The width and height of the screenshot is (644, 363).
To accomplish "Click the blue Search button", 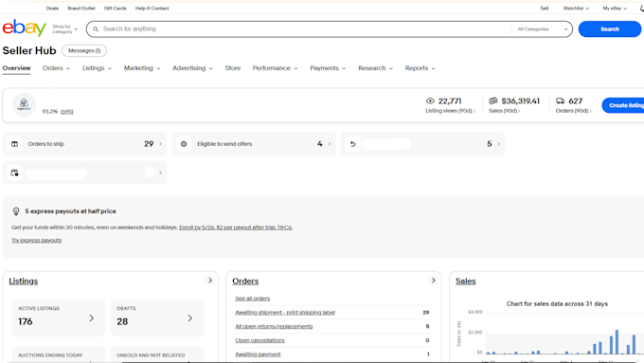I will 610,29.
